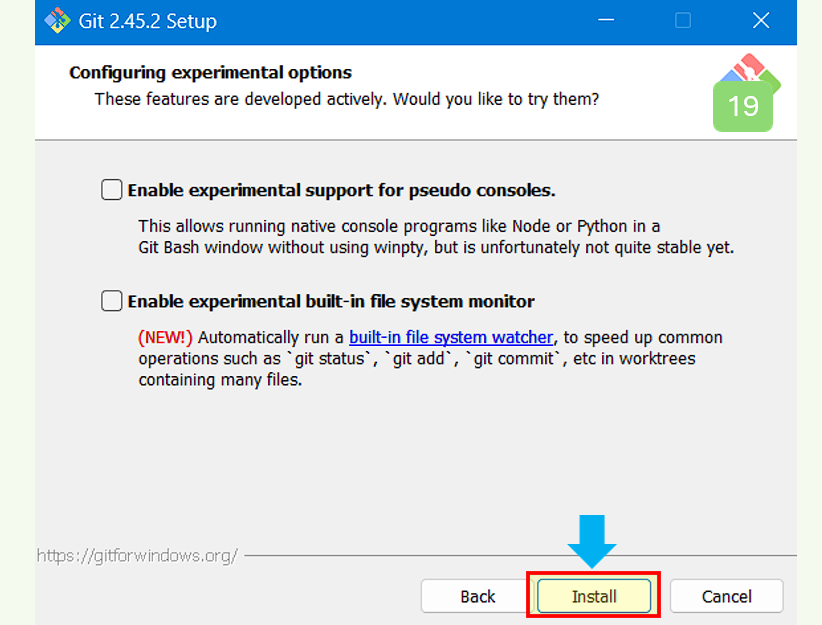This screenshot has height=625, width=822.
Task: Click the maximize button in the title bar
Action: coord(683,20)
